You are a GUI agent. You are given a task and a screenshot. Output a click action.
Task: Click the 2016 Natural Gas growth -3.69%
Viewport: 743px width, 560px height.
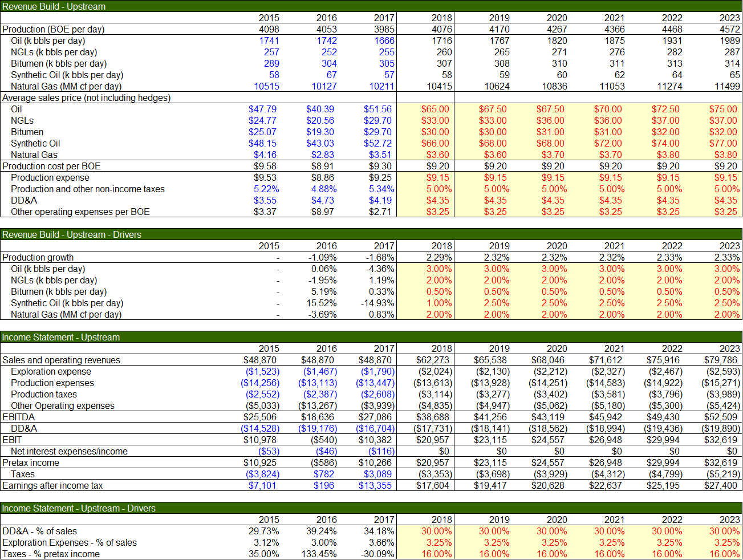(323, 314)
